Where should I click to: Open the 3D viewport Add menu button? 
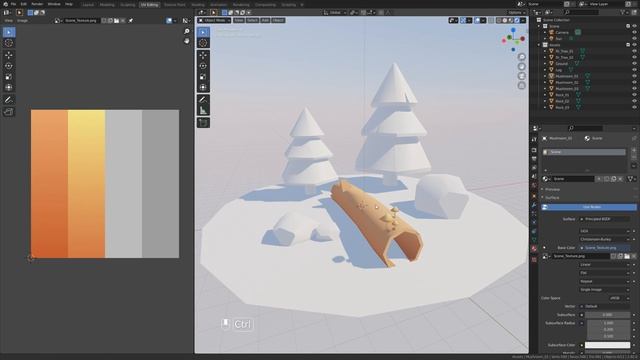click(x=265, y=20)
